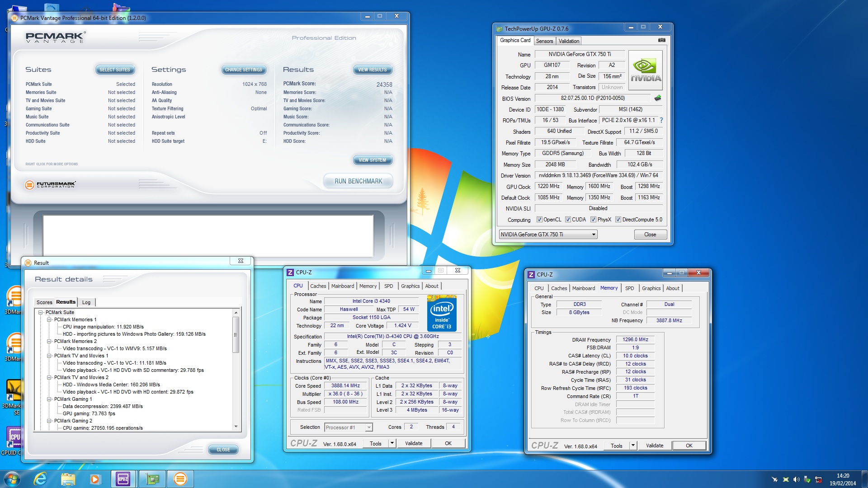Click the Safely Remove Hardware tray icon
The width and height of the screenshot is (868, 488).
point(807,479)
